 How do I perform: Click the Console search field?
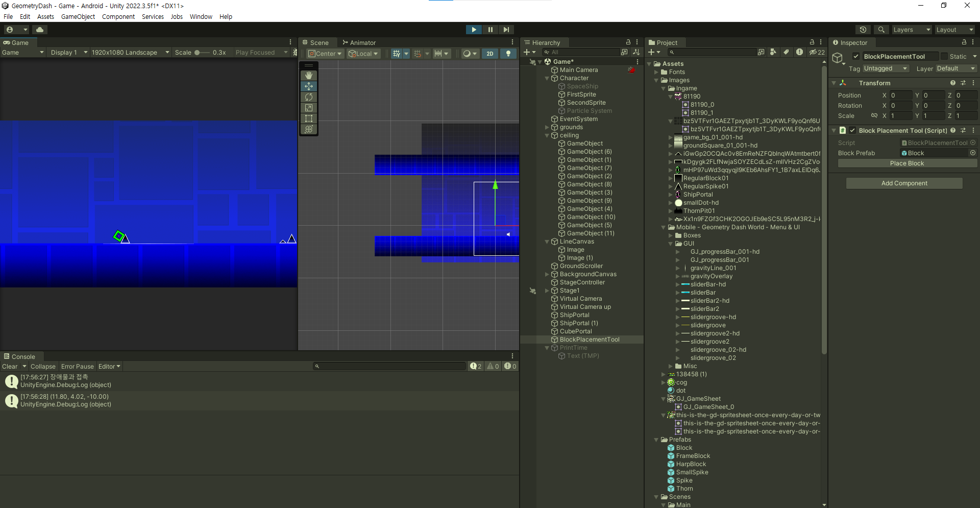click(x=389, y=366)
